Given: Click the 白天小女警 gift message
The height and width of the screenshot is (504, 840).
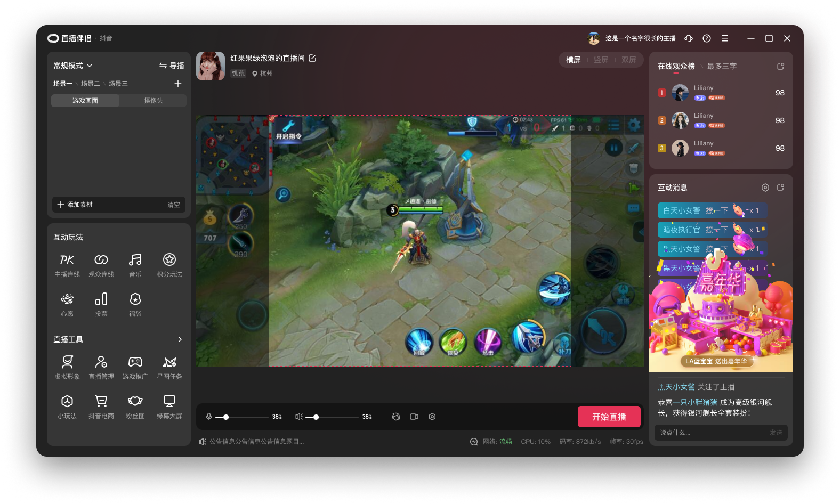Looking at the screenshot, I should pyautogui.click(x=712, y=210).
